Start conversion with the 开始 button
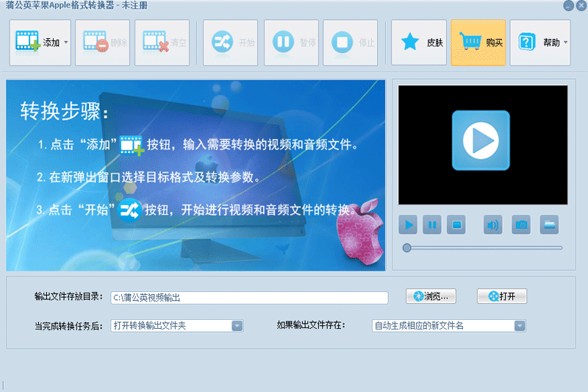 230,43
